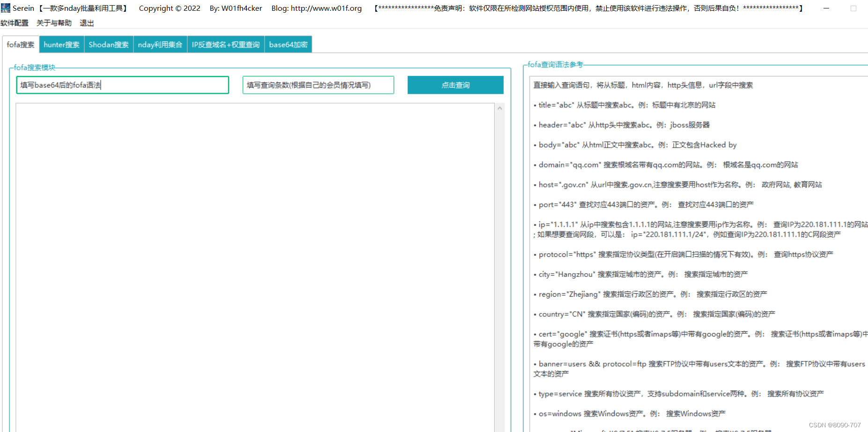Image resolution: width=868 pixels, height=432 pixels.
Task: Click the region="Zhejiang" syntax line
Action: (x=650, y=294)
